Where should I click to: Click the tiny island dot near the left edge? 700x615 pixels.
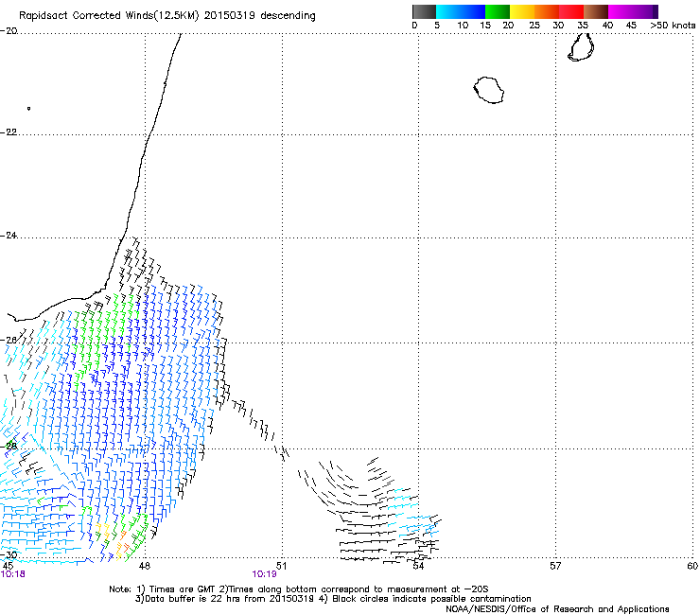28,109
